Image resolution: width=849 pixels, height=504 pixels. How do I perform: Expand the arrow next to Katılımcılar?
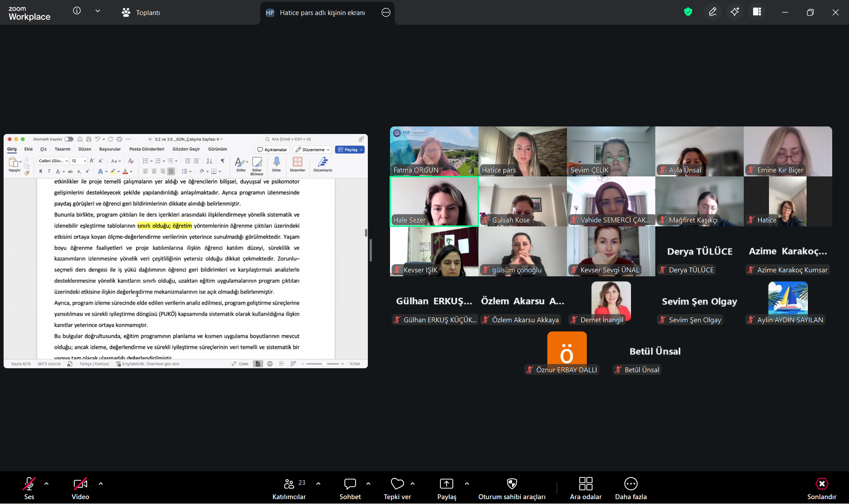tap(318, 484)
